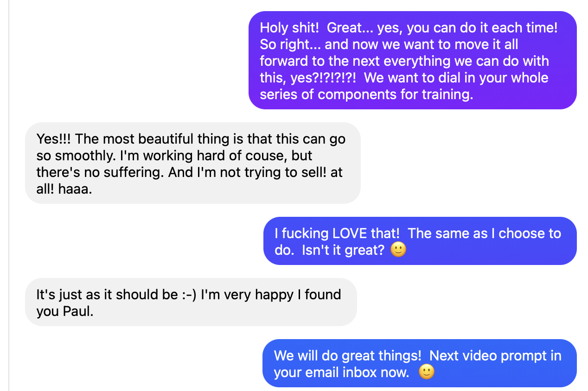Click the "We will do great things!" message bubble
Viewport: 588px width, 391px height.
tap(419, 363)
